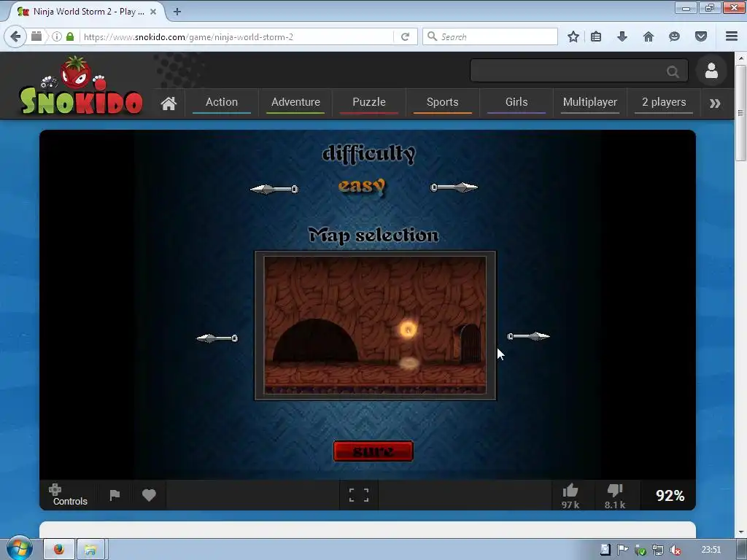Click the 92% rating text
This screenshot has height=560, width=747.
point(670,496)
